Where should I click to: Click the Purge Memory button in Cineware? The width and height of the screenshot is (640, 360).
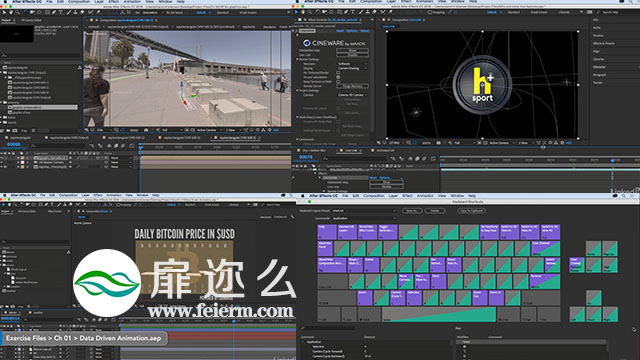[353, 86]
